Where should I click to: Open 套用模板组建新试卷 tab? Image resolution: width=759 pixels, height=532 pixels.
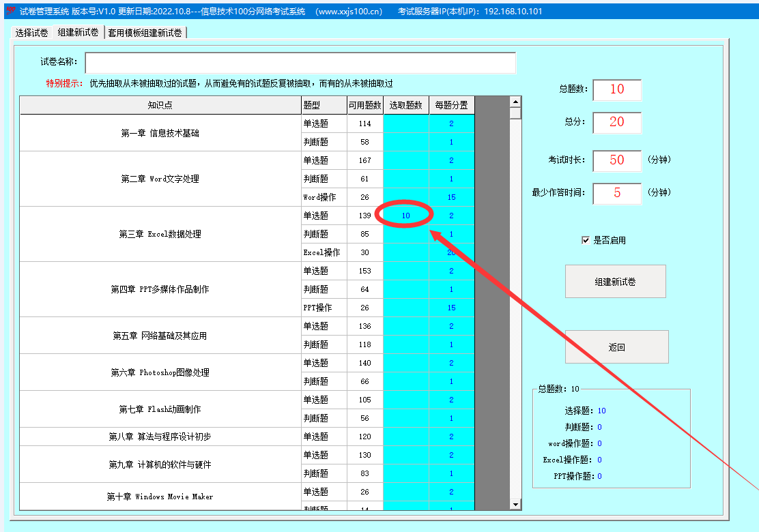pos(145,33)
